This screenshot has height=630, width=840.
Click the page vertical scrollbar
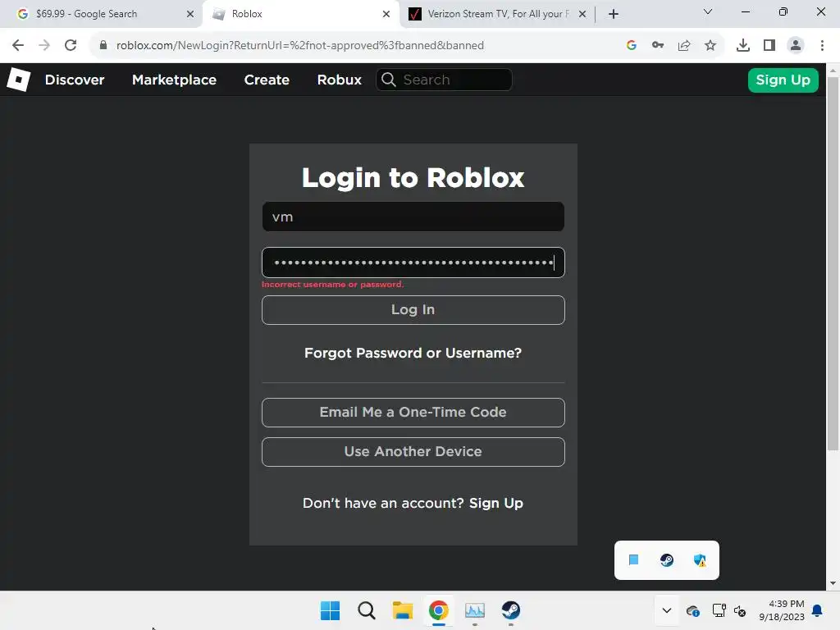click(833, 263)
